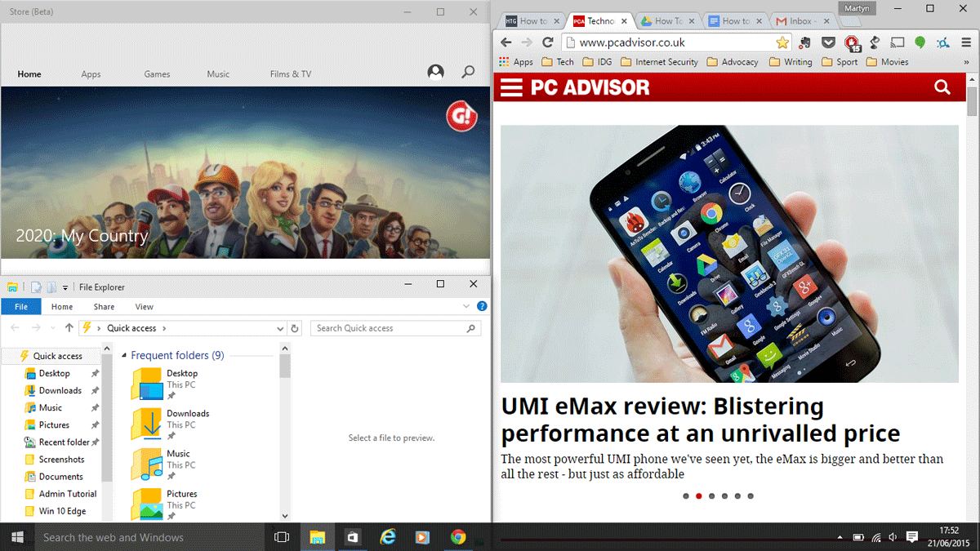Open the Music tab in Store
This screenshot has width=980, height=551.
(x=218, y=74)
